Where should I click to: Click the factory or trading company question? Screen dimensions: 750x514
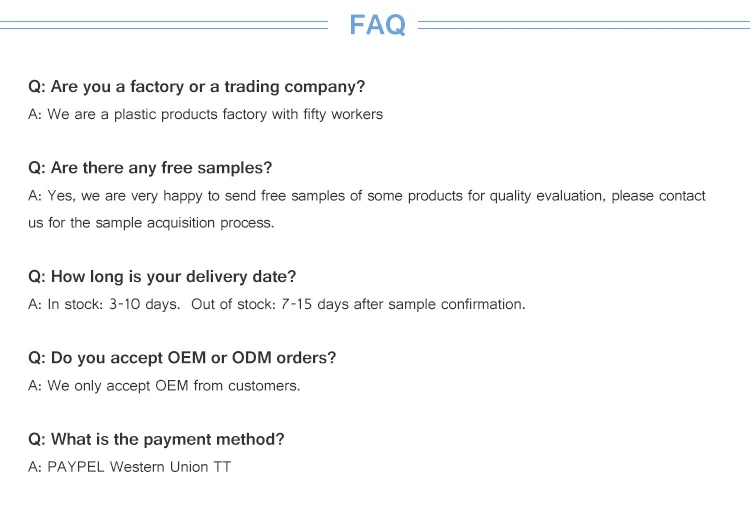click(x=196, y=87)
